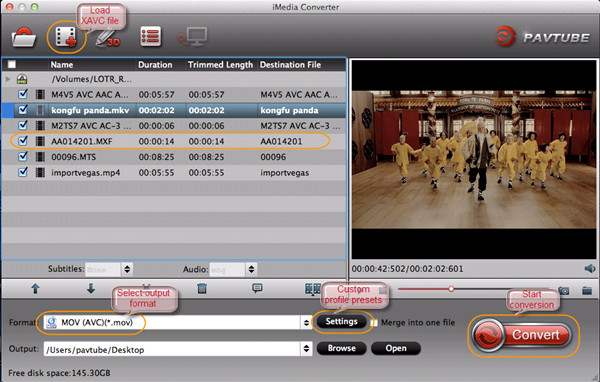Enable Merge into one file checkbox

click(374, 323)
